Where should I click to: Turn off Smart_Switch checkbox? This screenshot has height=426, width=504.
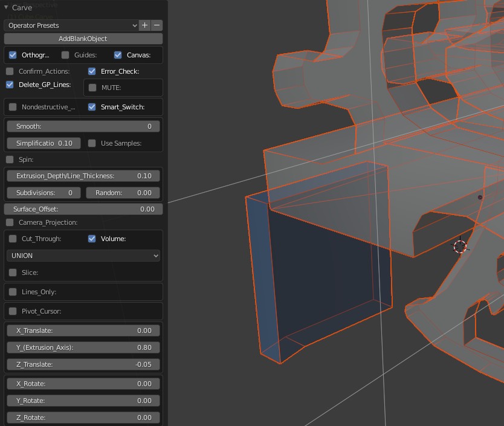[92, 107]
